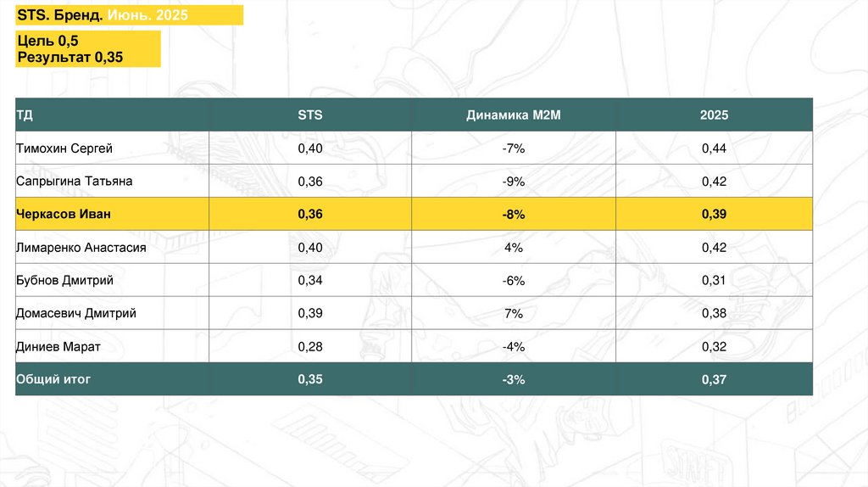Click the 'Общий итог' total row label

coord(53,380)
